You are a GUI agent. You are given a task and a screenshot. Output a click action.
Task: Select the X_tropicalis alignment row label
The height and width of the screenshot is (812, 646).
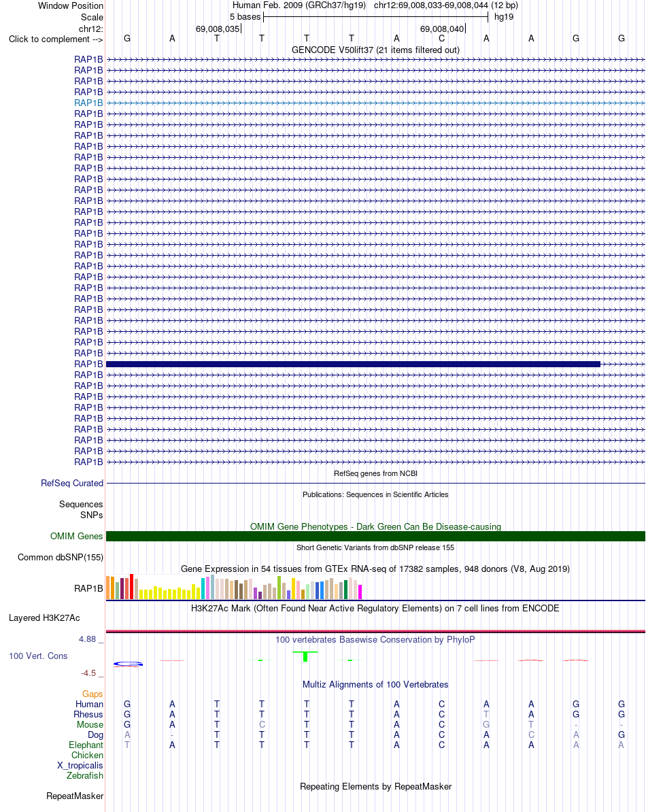coord(80,766)
